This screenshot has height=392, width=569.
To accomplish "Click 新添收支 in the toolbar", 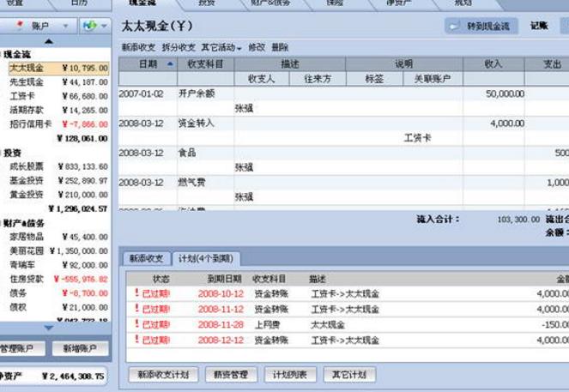I will click(138, 47).
